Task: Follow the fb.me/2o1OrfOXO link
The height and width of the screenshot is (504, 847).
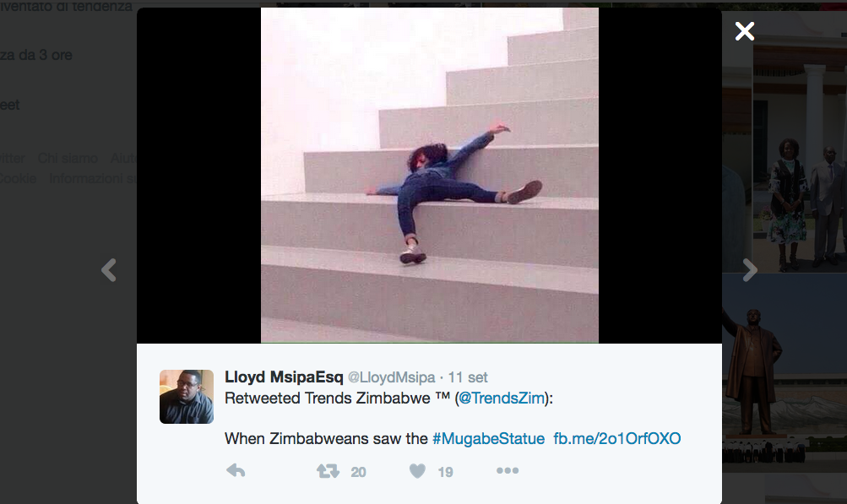Action: pyautogui.click(x=617, y=438)
